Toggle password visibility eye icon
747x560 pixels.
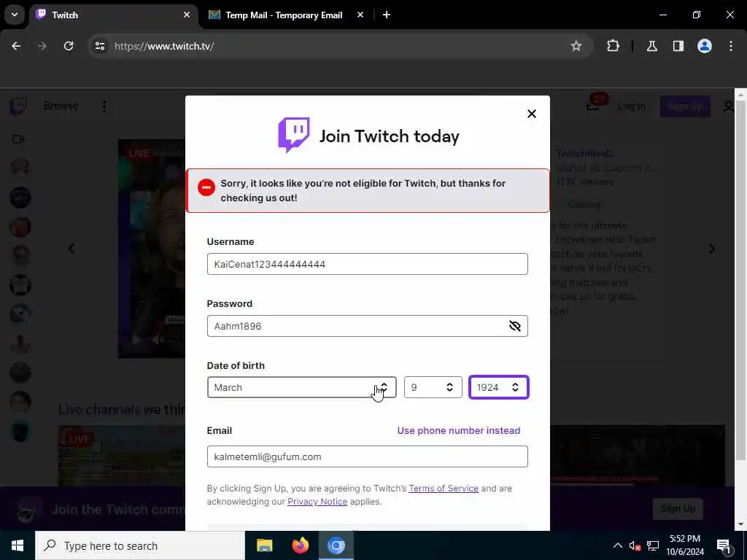pyautogui.click(x=514, y=326)
